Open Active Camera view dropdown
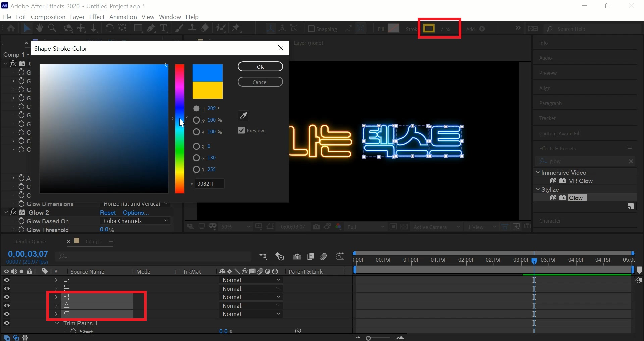The height and width of the screenshot is (341, 644). point(436,227)
